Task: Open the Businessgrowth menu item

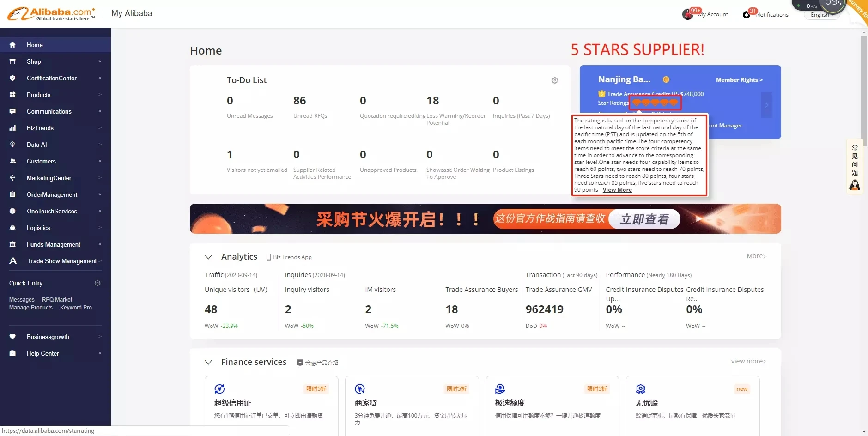Action: coord(55,337)
